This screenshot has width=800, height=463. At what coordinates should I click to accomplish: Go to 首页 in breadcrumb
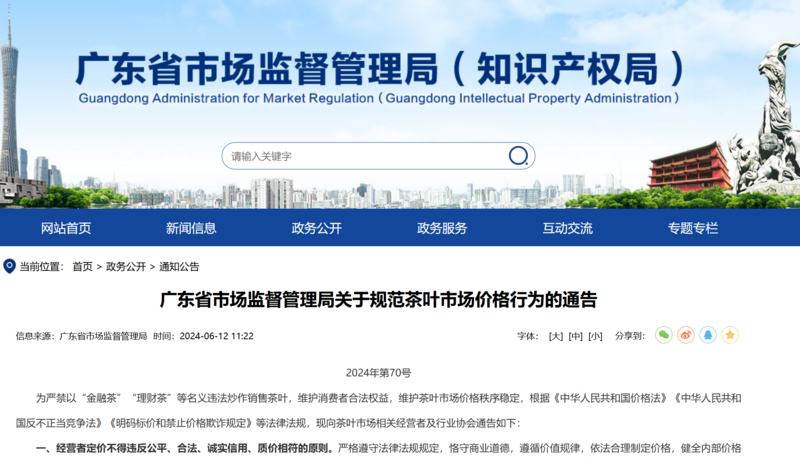pos(82,267)
